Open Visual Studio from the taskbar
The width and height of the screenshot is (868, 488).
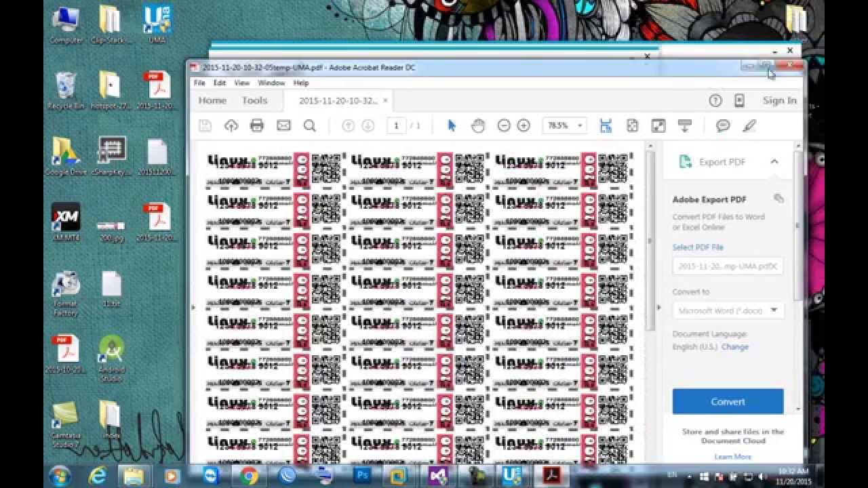437,475
